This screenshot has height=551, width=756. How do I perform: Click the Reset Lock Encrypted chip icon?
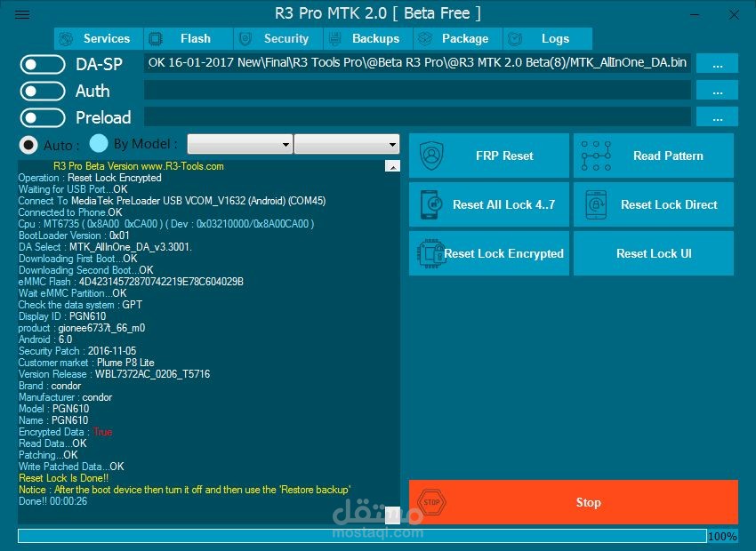(431, 253)
